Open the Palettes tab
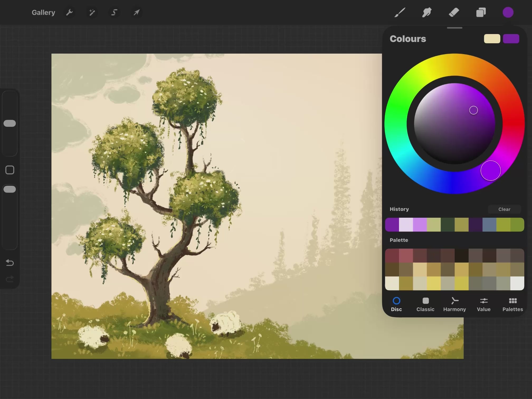 pos(512,304)
